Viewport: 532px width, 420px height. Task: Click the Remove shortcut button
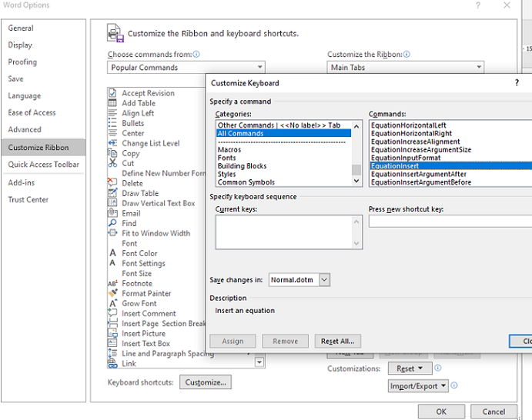pyautogui.click(x=286, y=342)
